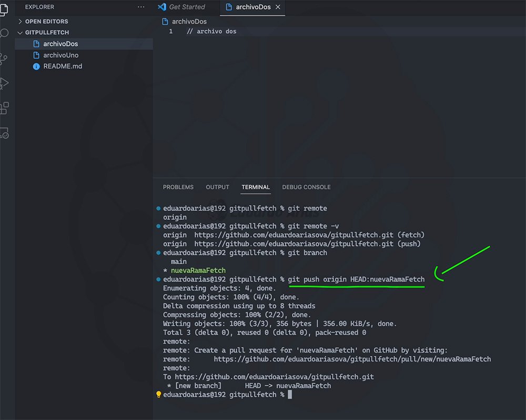Click the dot beside the git branch command

[158, 253]
